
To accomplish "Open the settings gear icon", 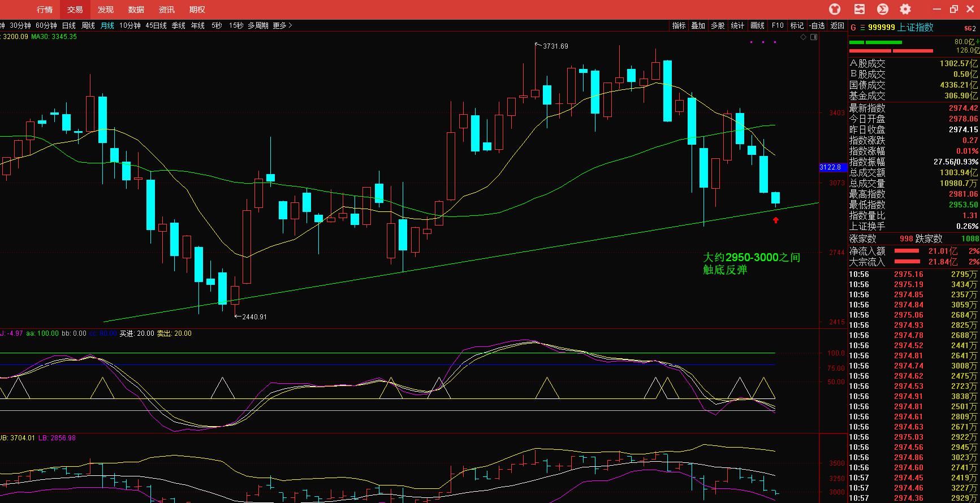I will tap(905, 9).
